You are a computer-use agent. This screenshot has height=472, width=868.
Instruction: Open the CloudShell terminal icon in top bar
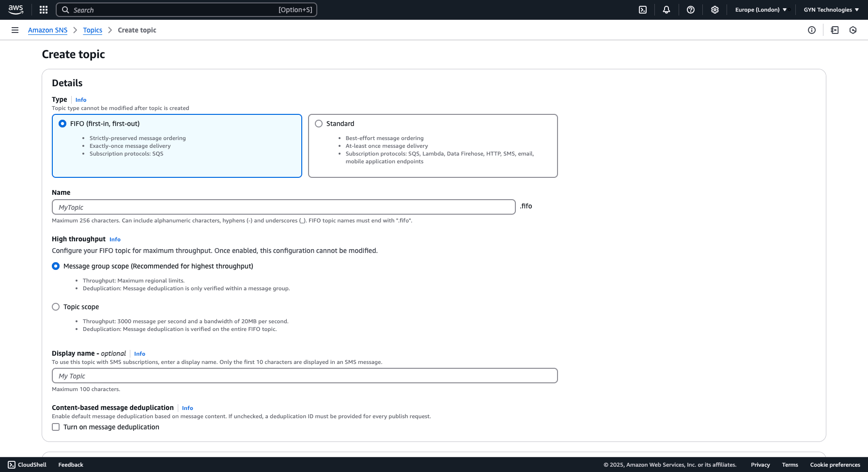click(642, 10)
